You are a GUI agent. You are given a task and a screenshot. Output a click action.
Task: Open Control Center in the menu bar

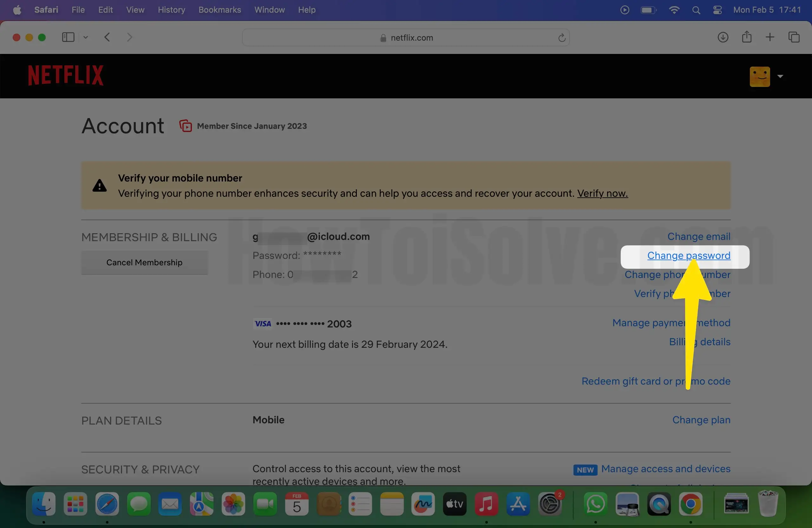717,10
